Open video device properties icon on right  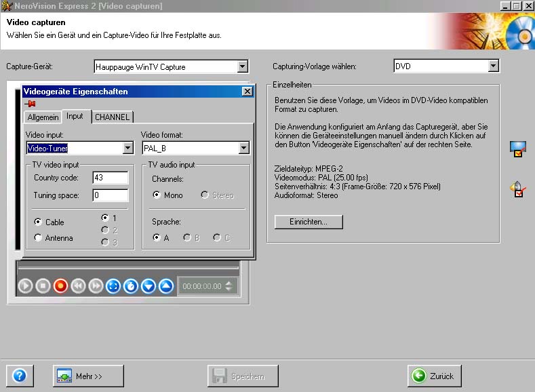click(x=518, y=149)
